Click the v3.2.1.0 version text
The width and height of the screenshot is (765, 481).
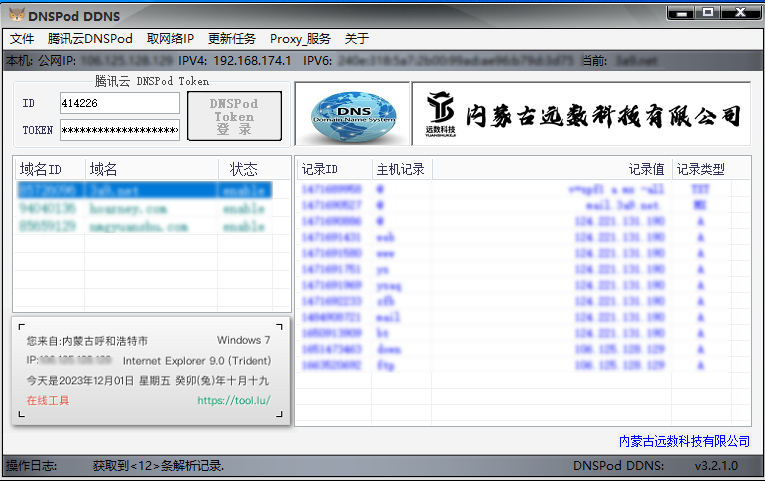[x=716, y=466]
